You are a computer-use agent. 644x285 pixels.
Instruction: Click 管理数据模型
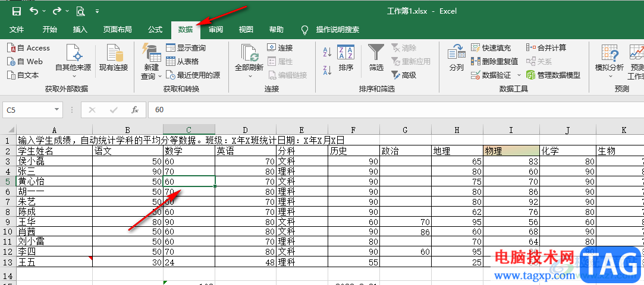[x=554, y=75]
